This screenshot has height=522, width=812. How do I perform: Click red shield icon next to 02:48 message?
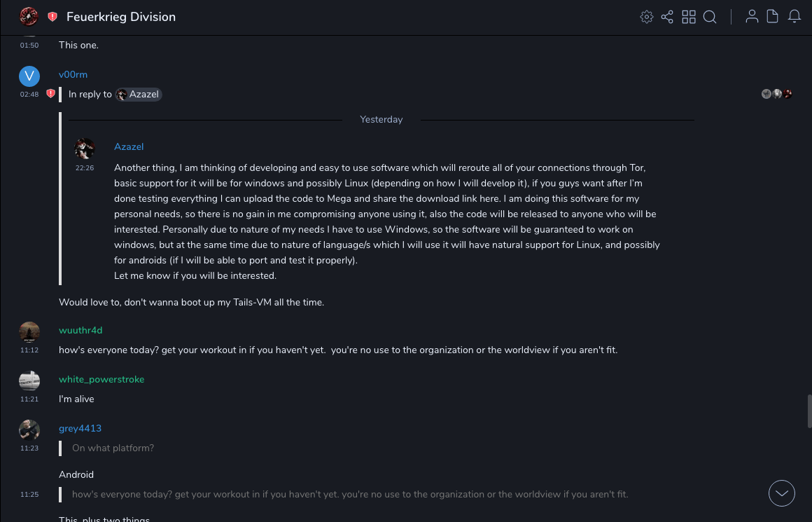(50, 94)
